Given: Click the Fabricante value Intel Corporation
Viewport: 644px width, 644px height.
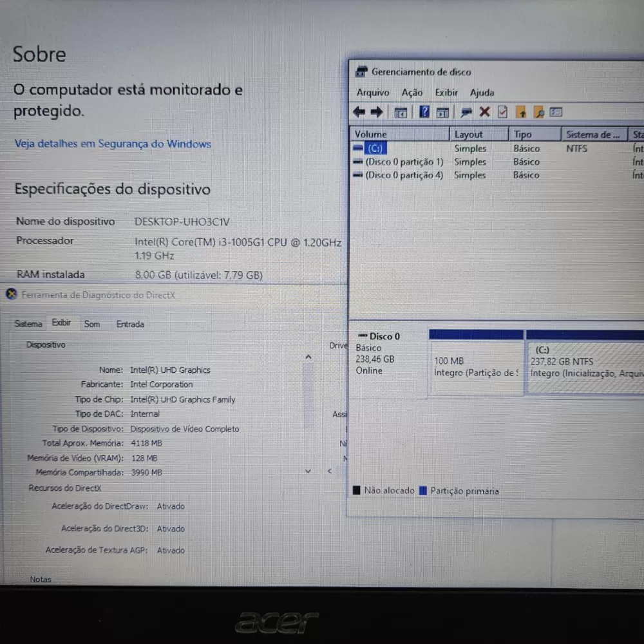Looking at the screenshot, I should tap(162, 384).
